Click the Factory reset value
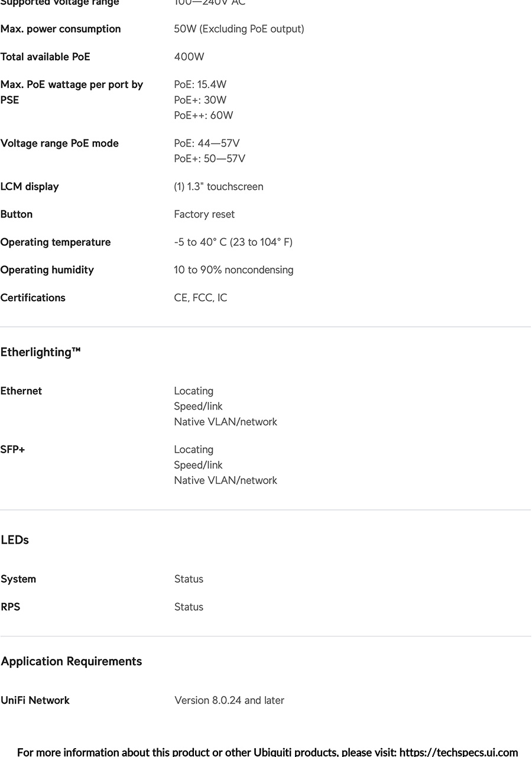 click(204, 215)
